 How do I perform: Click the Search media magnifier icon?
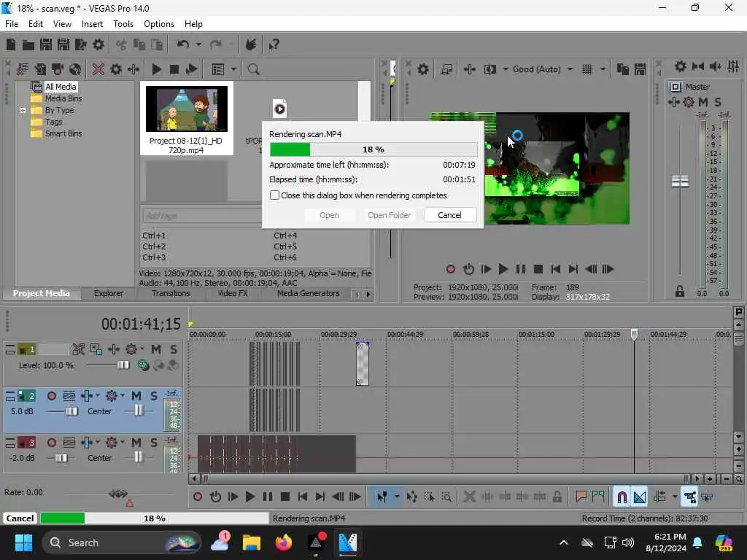253,69
